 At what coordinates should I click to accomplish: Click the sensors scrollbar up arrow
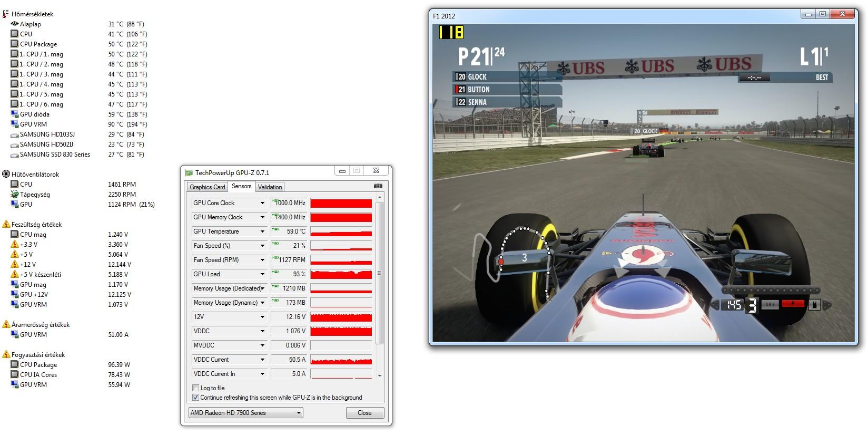[x=380, y=198]
